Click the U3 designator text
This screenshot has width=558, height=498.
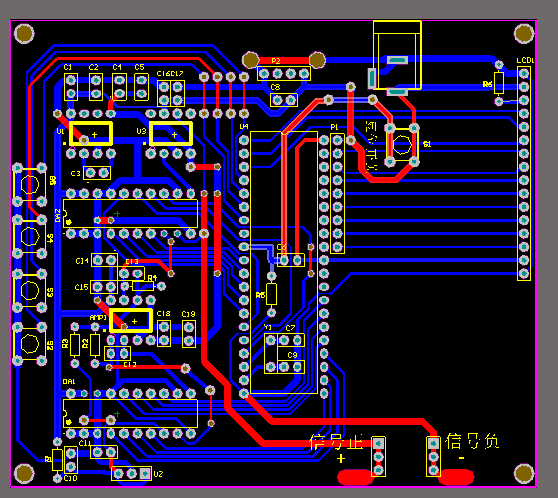tap(141, 131)
